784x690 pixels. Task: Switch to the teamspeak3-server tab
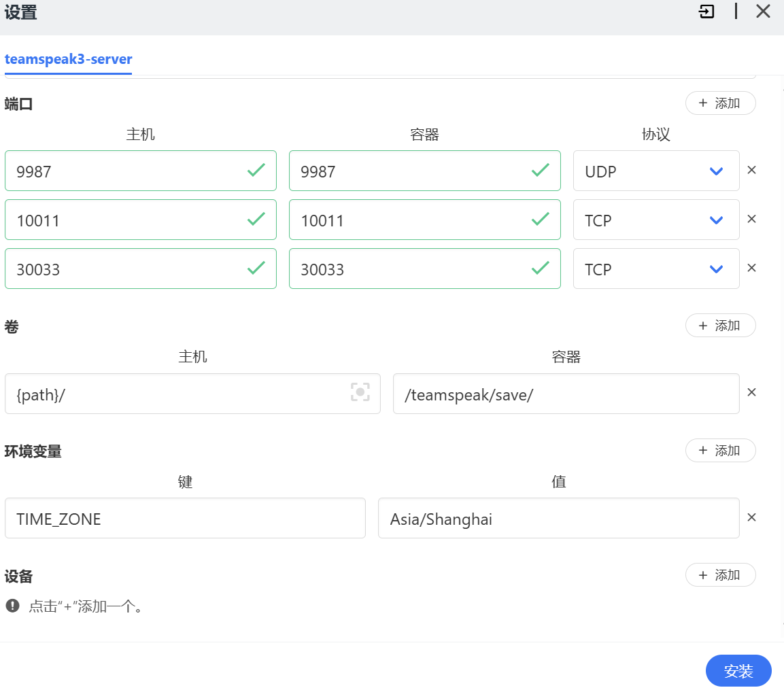coord(69,59)
